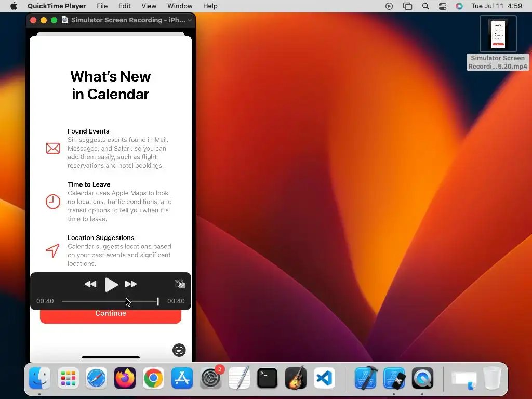
Task: Open the Trash from the Dock
Action: coord(493,378)
